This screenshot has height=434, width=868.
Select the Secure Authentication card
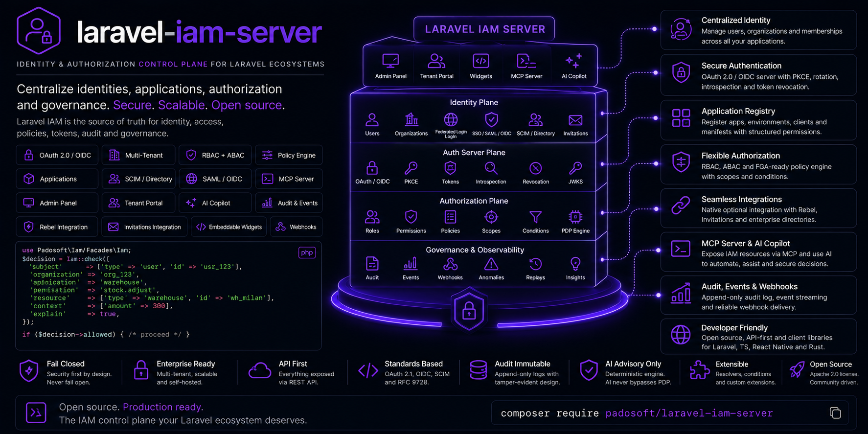(x=758, y=75)
